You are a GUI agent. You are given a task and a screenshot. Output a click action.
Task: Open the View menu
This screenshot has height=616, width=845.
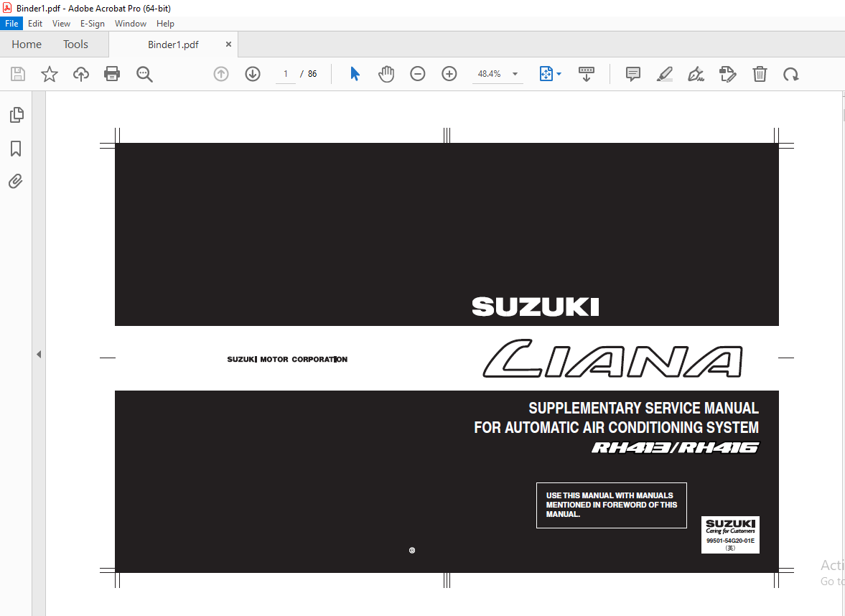(61, 24)
